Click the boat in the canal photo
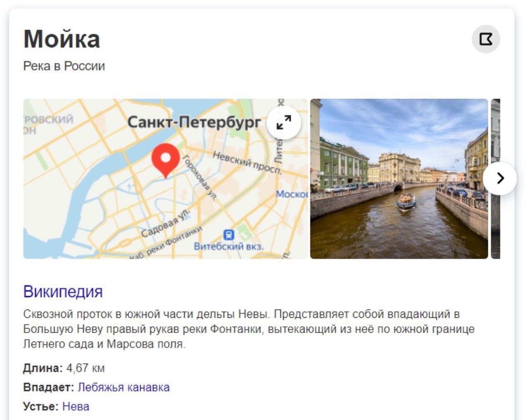The image size is (525, 420). click(406, 201)
